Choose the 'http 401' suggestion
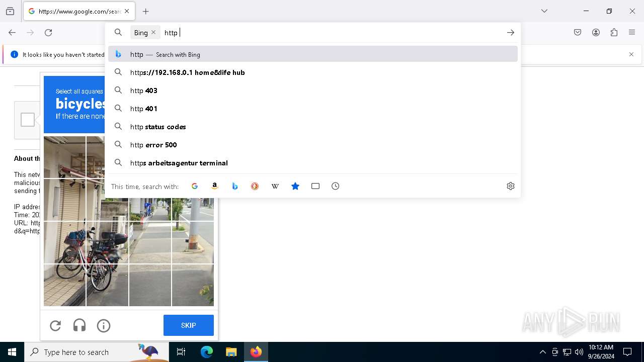 pos(313,109)
